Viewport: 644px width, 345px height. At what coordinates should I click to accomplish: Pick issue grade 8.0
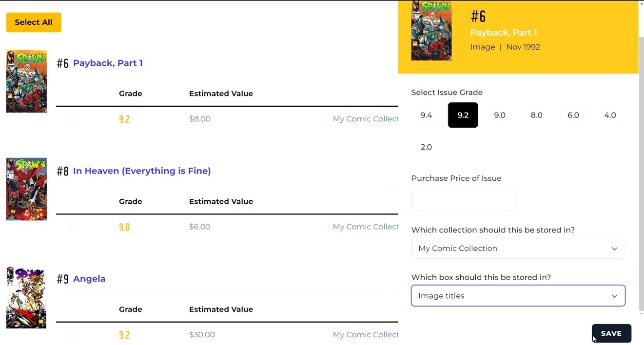pyautogui.click(x=536, y=115)
